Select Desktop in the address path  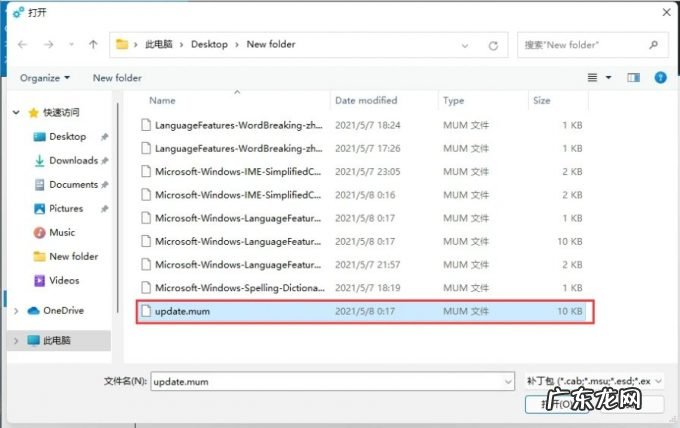209,44
